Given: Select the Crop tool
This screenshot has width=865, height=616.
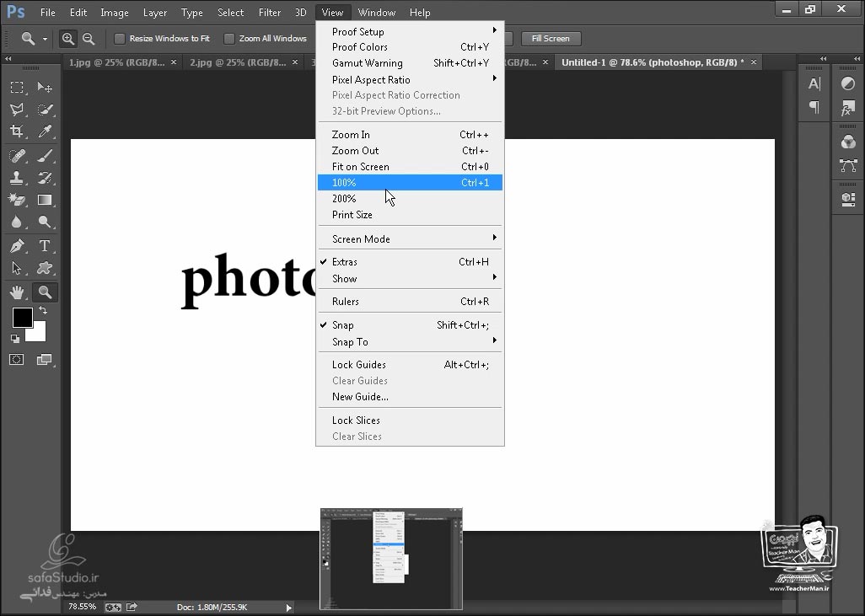Looking at the screenshot, I should (17, 131).
